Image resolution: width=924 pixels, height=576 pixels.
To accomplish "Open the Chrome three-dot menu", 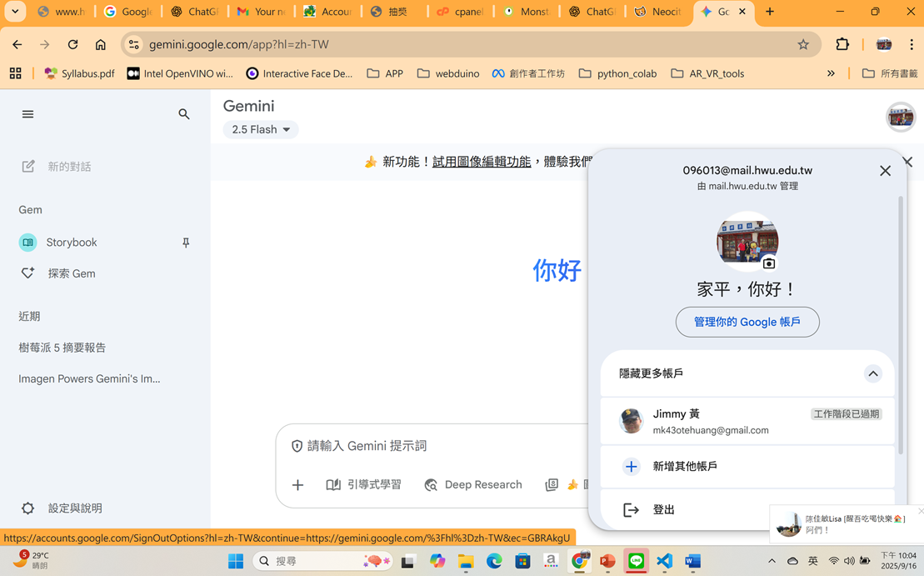I will [911, 44].
